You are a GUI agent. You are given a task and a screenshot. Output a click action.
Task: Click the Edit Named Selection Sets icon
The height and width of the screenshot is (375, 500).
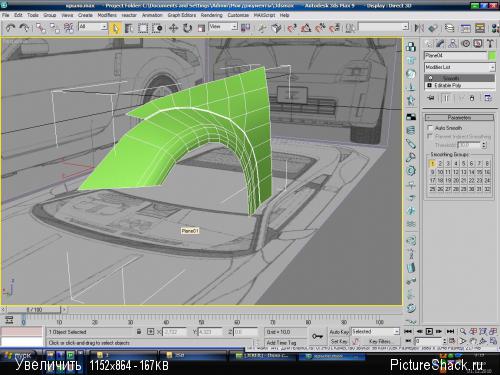click(x=350, y=28)
